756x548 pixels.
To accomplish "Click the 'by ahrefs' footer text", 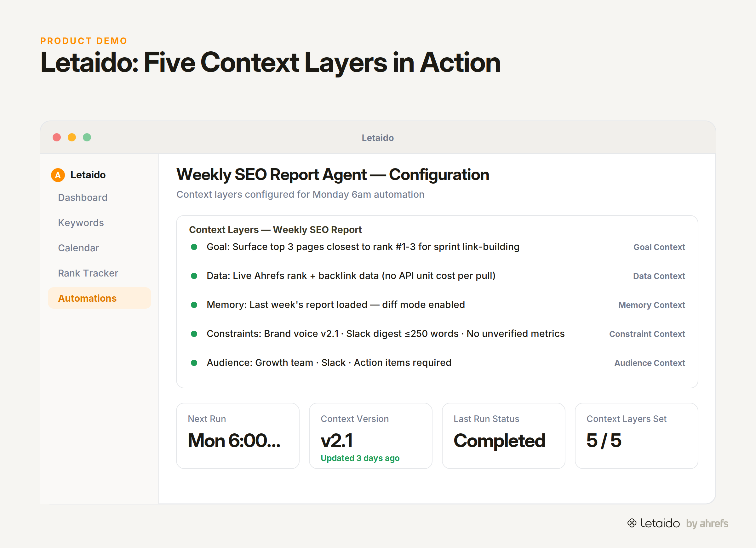I will tap(707, 523).
